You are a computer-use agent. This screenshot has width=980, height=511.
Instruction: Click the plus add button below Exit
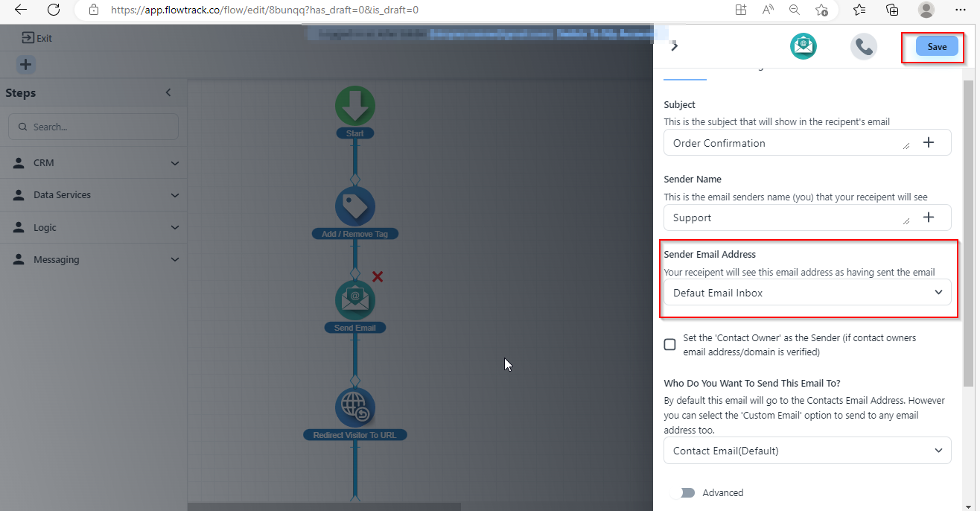click(25, 65)
